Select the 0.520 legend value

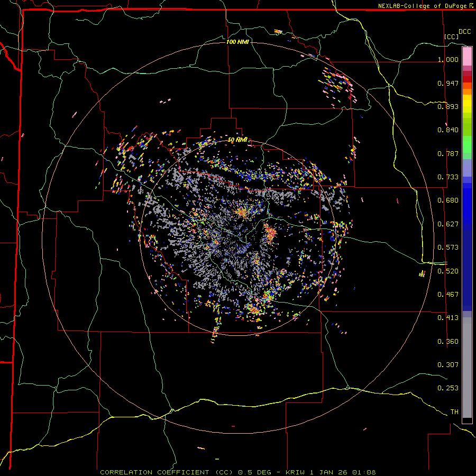(x=448, y=271)
